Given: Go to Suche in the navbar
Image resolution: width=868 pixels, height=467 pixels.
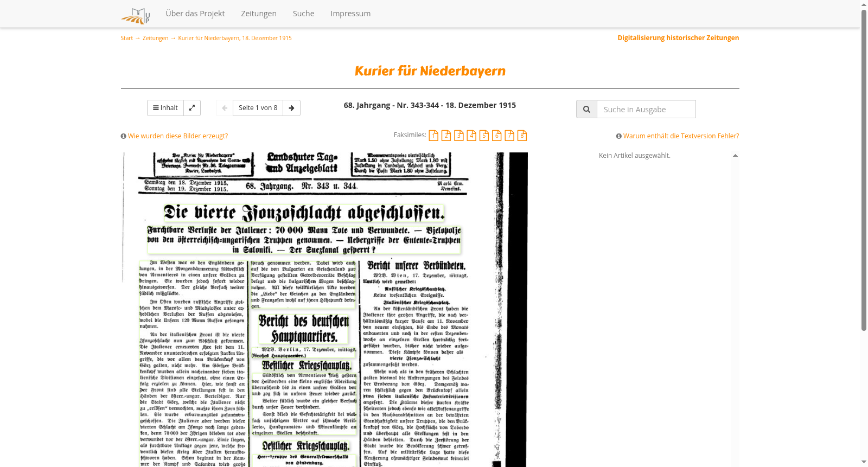Looking at the screenshot, I should (x=304, y=14).
